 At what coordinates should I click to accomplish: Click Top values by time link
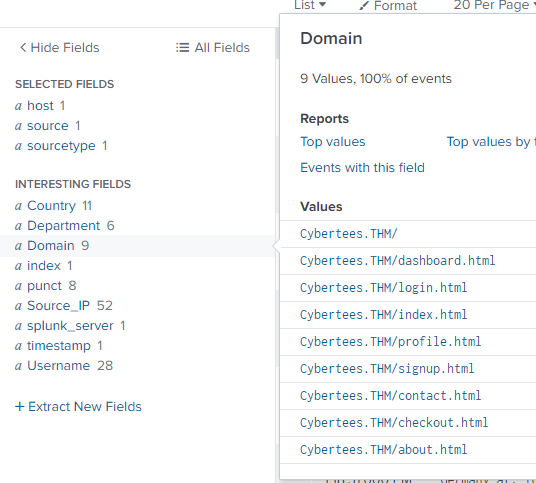[491, 142]
